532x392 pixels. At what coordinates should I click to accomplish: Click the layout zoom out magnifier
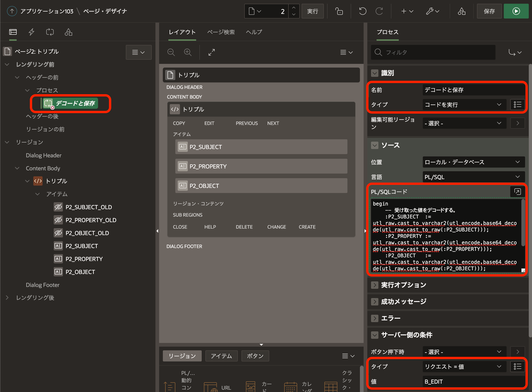171,52
